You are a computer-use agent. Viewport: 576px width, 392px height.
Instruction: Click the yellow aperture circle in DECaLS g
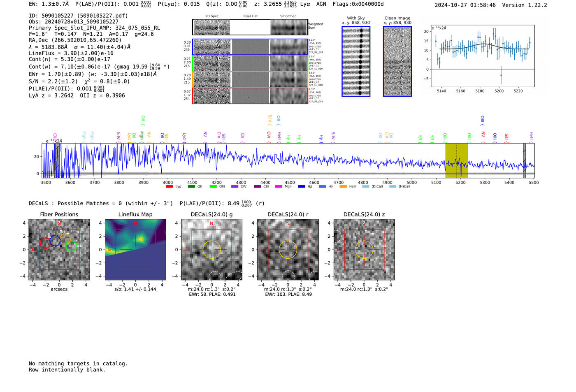tap(212, 250)
